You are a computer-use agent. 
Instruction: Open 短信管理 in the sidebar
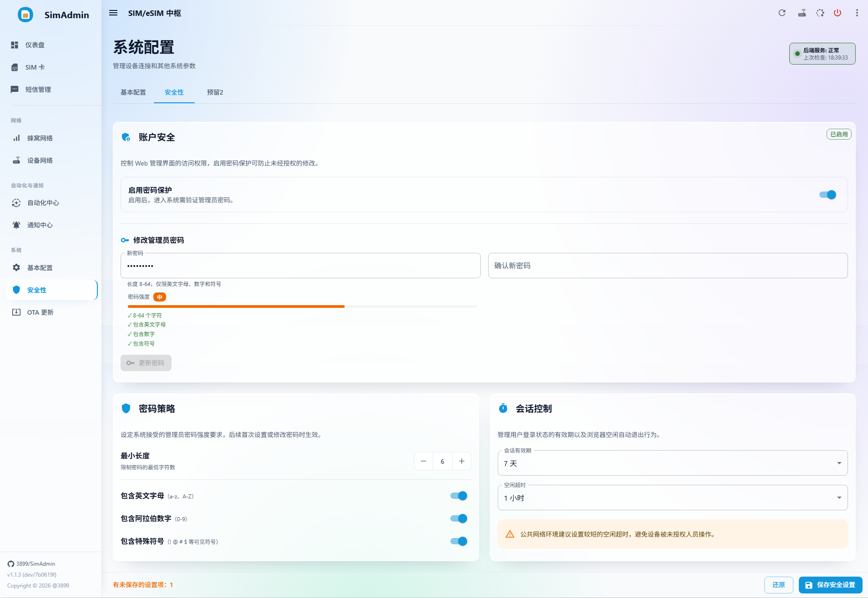tap(51, 90)
